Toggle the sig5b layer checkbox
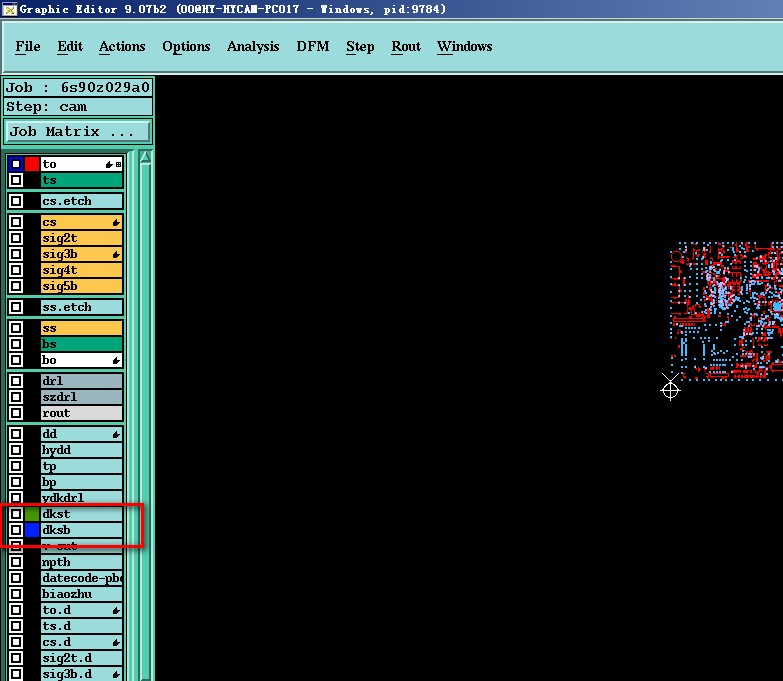The width and height of the screenshot is (783, 681). point(16,286)
